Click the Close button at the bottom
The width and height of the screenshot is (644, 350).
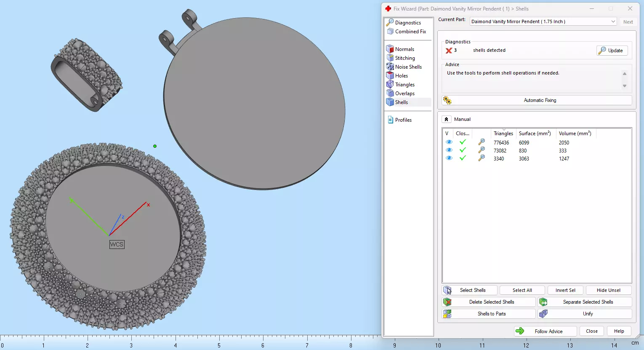click(591, 331)
